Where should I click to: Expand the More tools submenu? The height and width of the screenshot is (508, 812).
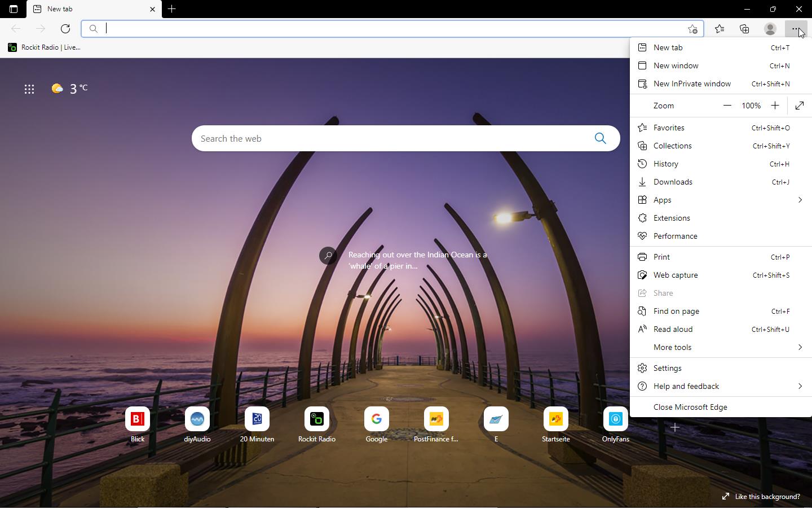pyautogui.click(x=721, y=347)
